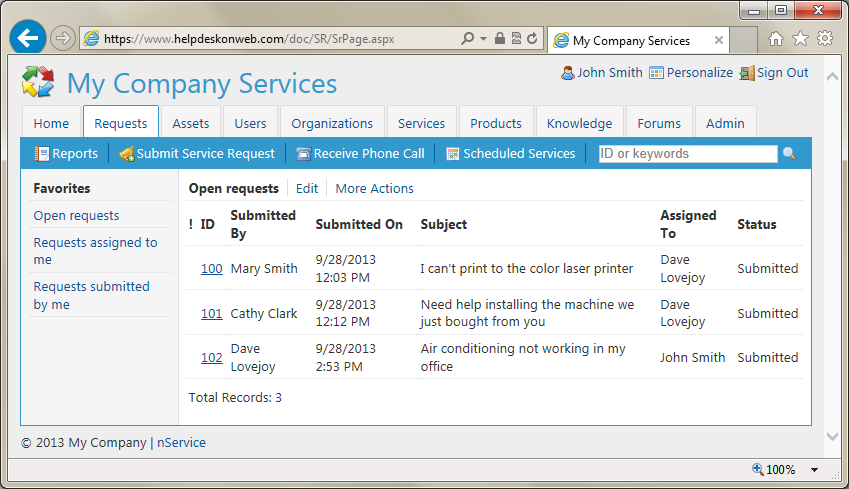Open request ID 102
The image size is (849, 489).
coord(212,357)
